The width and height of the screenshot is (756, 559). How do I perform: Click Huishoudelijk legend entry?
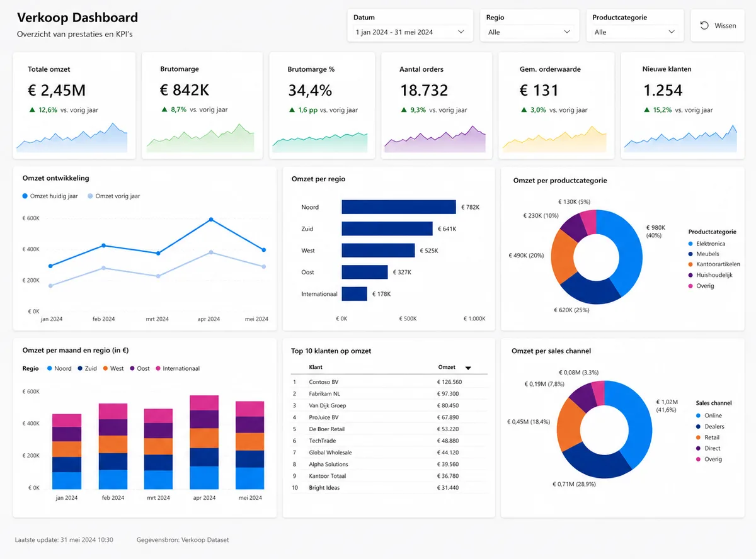pos(710,275)
